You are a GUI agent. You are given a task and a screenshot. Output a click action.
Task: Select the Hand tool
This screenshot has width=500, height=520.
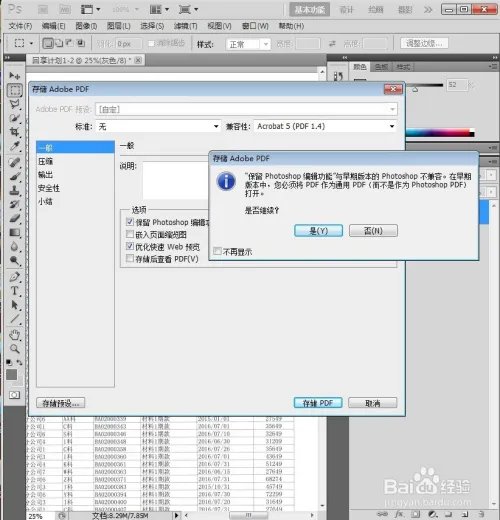point(15,335)
